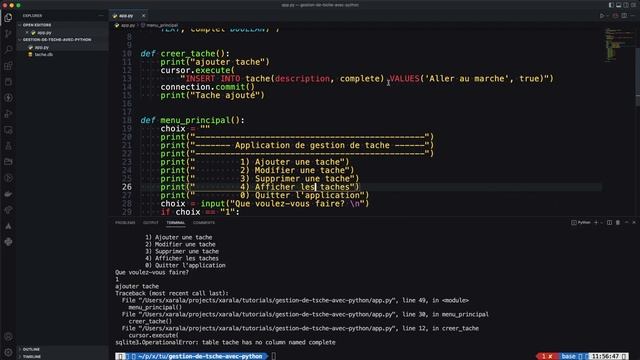Viewport: 640px width, 360px height.
Task: Select the Python terminal instance label
Action: tap(581, 222)
